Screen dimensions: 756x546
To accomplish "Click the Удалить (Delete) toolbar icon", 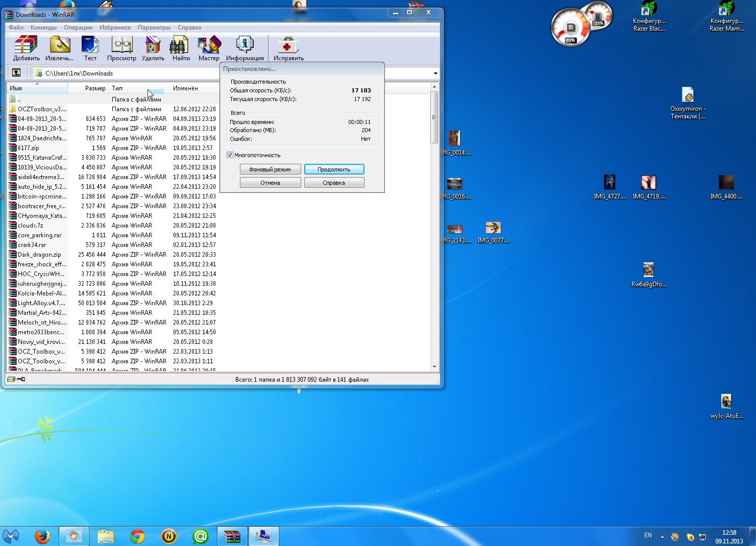I will 153,48.
